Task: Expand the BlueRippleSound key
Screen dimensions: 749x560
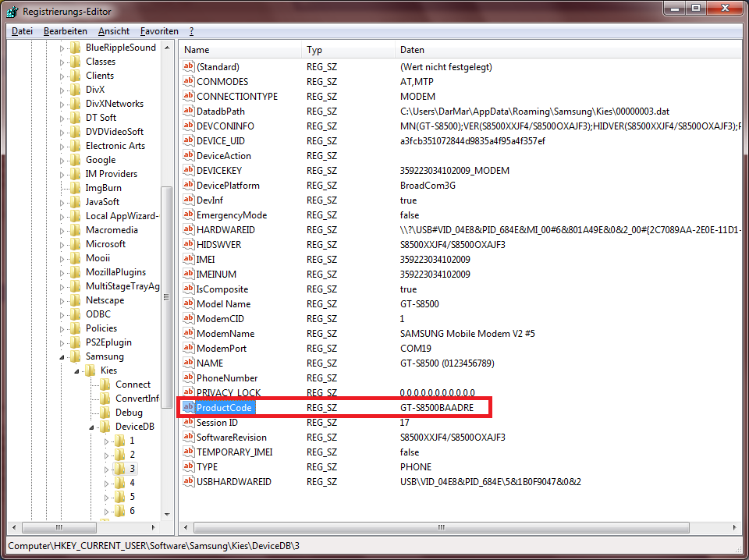Action: click(62, 48)
